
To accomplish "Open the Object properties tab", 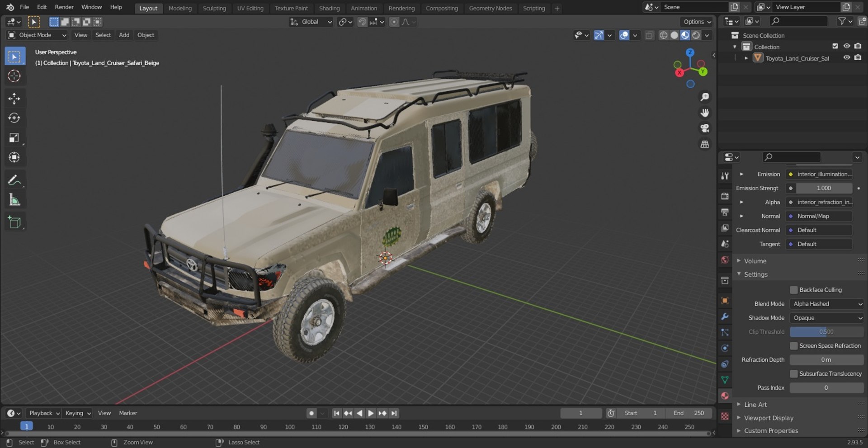I will pos(725,301).
